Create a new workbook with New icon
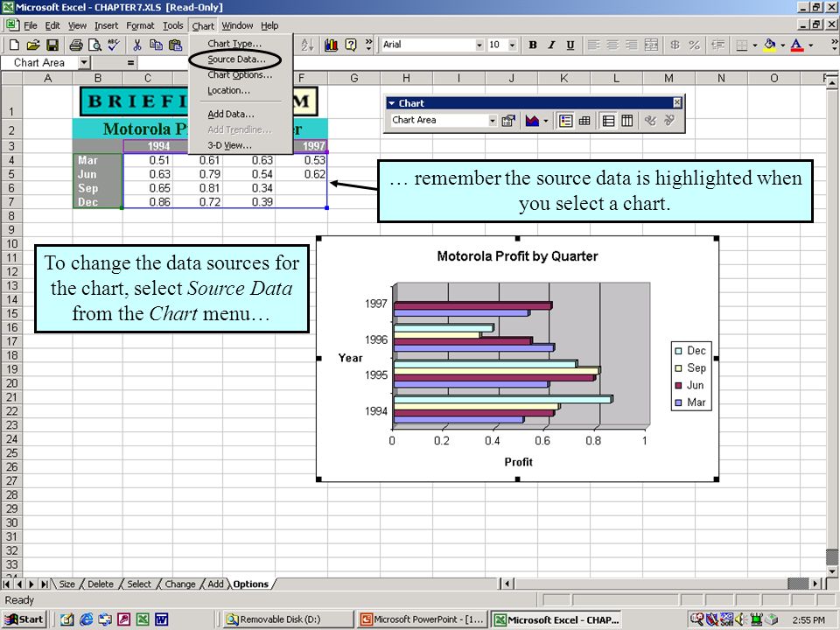 (15, 45)
